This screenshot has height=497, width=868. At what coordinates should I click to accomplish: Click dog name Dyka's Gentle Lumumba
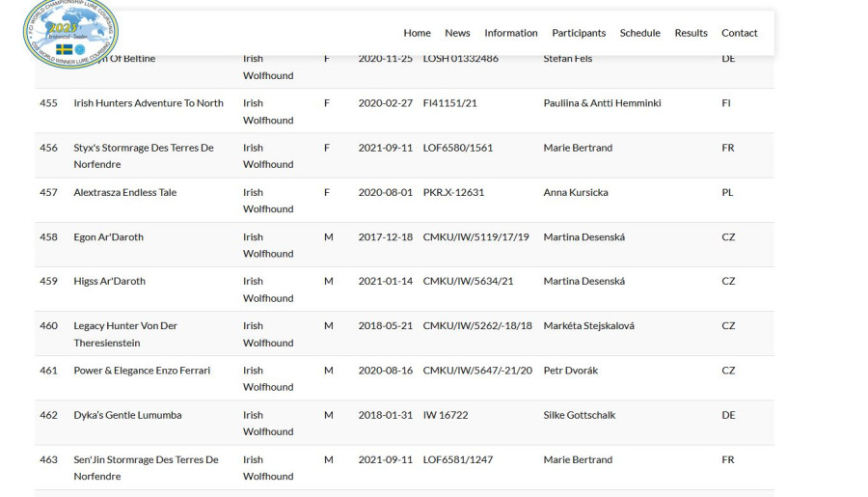click(x=128, y=415)
